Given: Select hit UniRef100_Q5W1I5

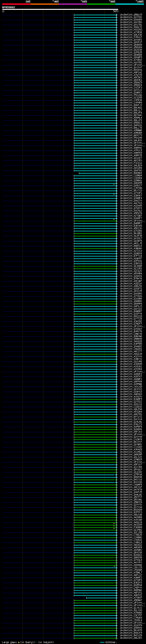Looking at the screenshot, I should point(131,15).
